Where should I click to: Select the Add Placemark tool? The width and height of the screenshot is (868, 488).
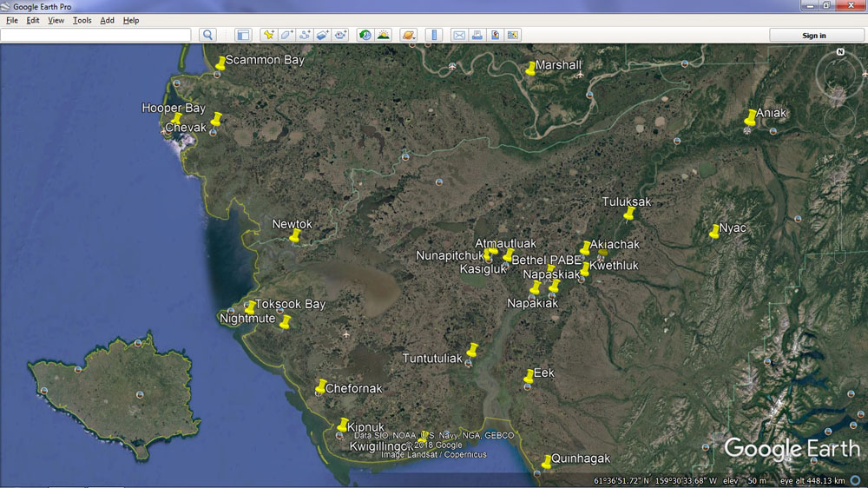tap(268, 35)
